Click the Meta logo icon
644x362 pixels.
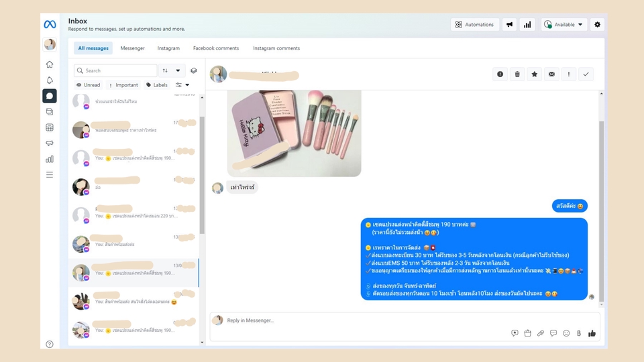pos(50,25)
